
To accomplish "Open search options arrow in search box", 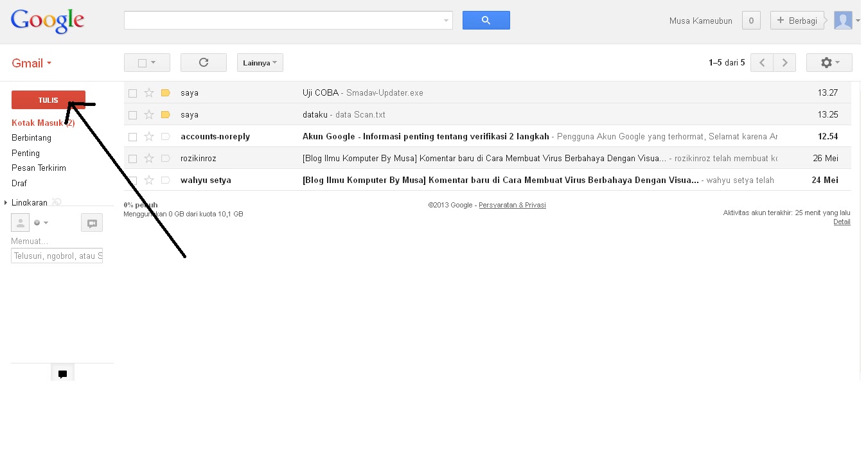I will [x=447, y=21].
